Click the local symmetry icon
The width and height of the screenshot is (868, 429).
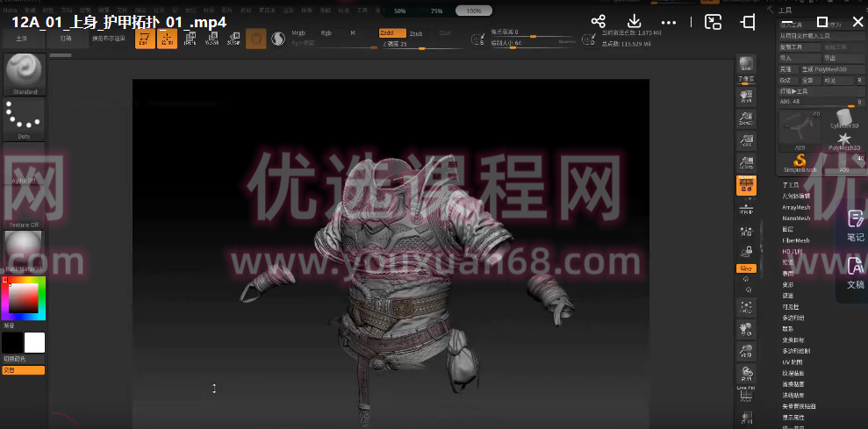coord(746,232)
